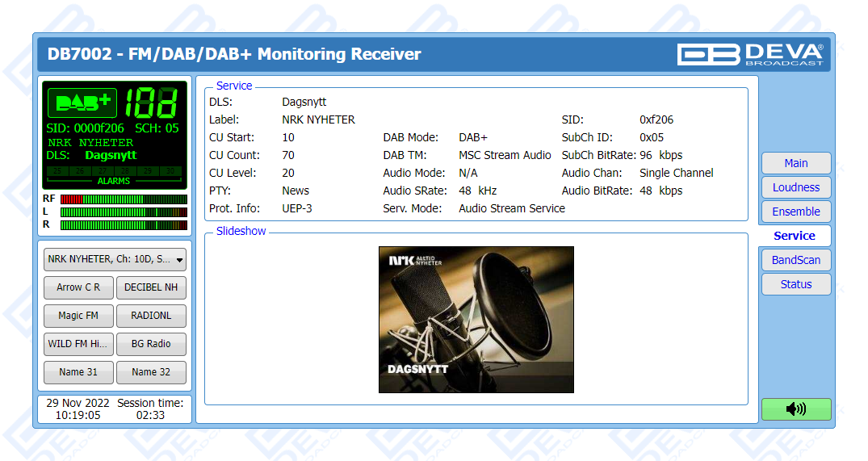Open the Loudness tab
Viewport: 868px width, 461px height.
tap(795, 187)
